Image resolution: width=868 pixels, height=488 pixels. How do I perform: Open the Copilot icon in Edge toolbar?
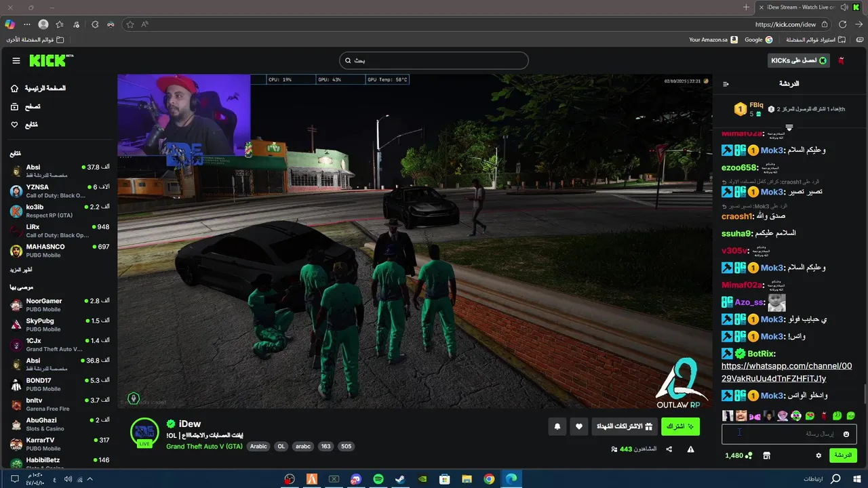[x=9, y=24]
